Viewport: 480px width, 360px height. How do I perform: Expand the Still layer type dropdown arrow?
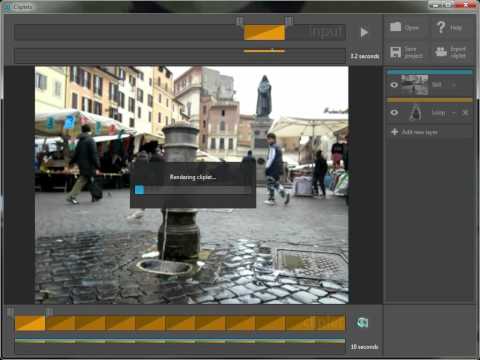(x=453, y=85)
